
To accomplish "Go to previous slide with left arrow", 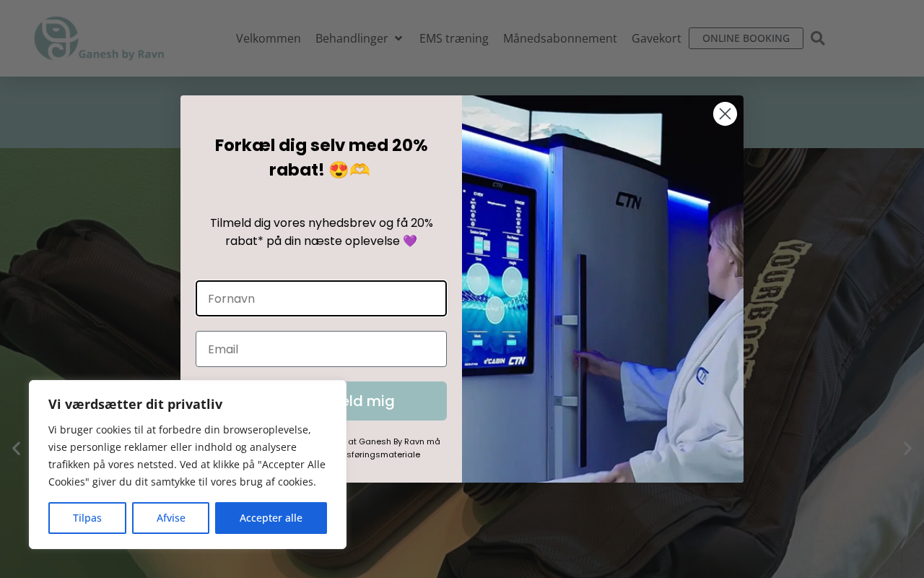I will 16,449.
